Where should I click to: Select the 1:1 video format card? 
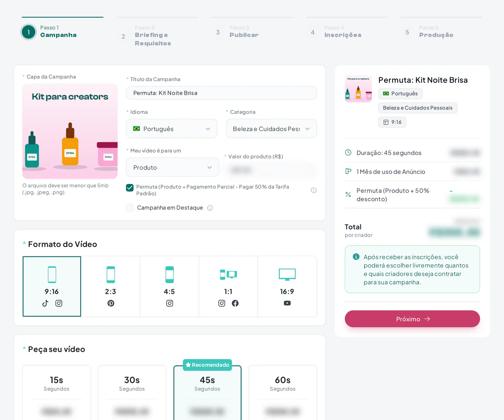coord(228,286)
